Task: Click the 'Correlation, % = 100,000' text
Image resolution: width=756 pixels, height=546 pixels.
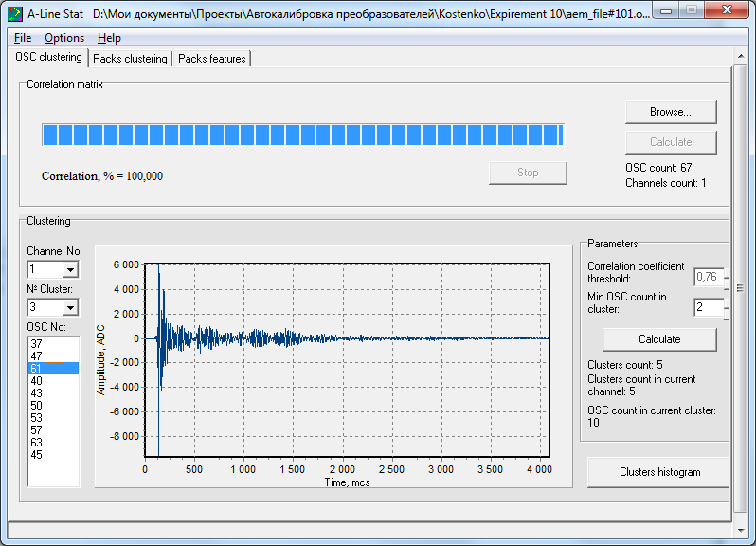Action: pyautogui.click(x=102, y=176)
